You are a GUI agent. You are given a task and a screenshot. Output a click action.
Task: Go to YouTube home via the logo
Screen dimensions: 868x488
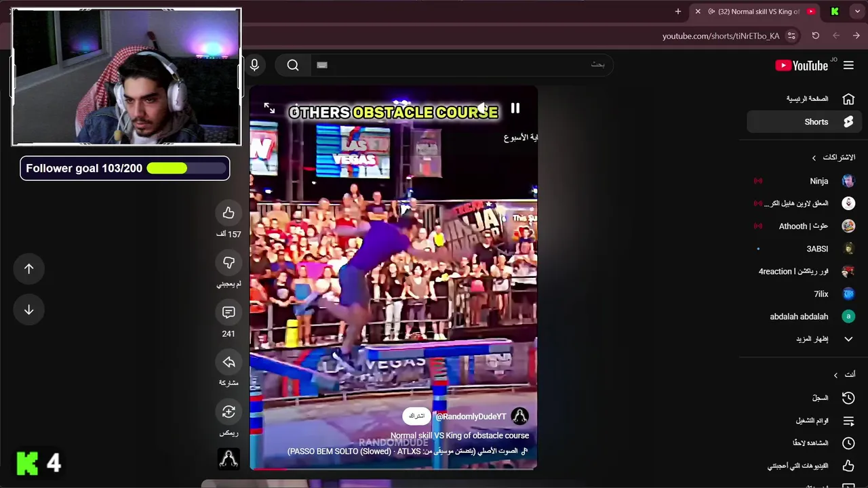(x=802, y=66)
